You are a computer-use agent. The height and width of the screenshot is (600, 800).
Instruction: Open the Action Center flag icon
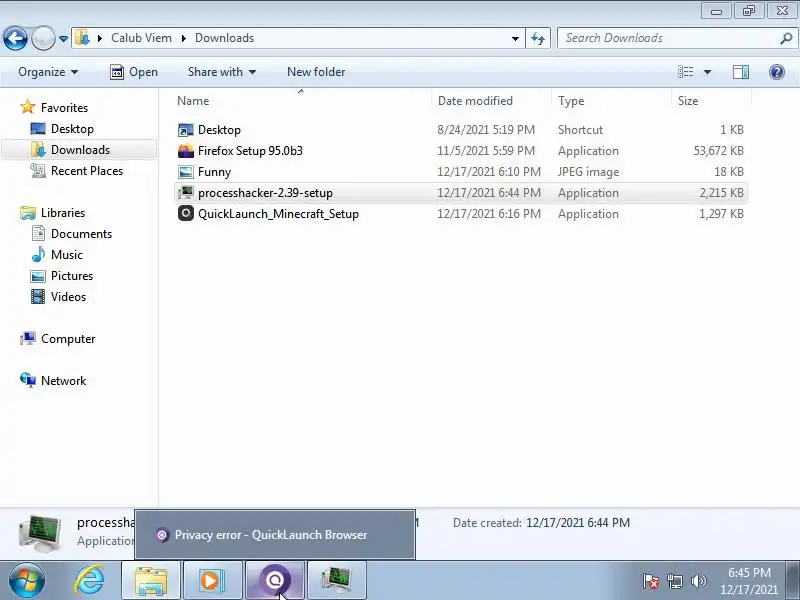tap(651, 581)
